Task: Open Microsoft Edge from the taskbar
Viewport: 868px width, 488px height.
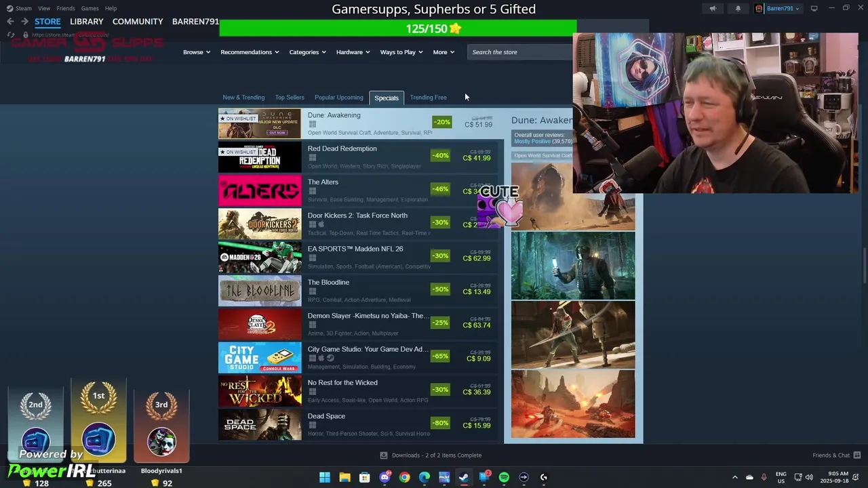Action: coord(425,477)
